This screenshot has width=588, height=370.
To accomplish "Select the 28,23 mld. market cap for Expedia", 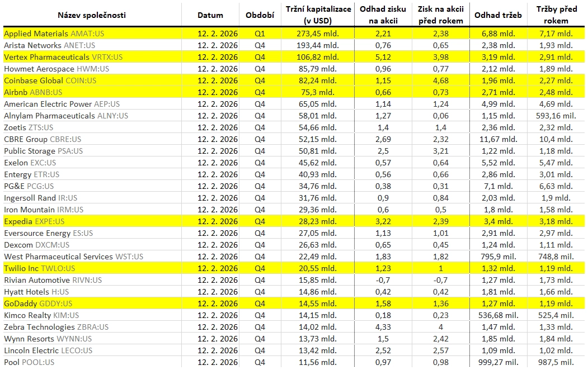I will [318, 221].
